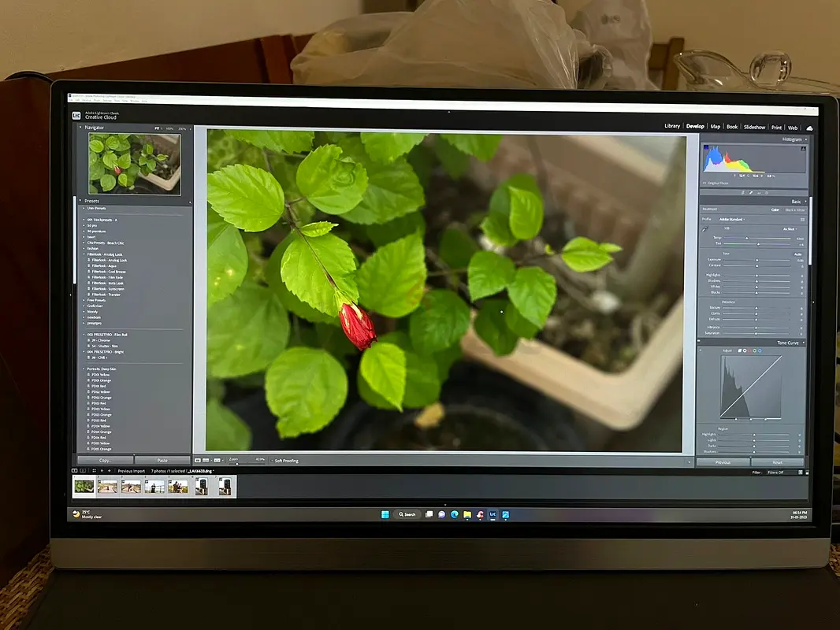
Task: Open the Slideshow module
Action: [x=754, y=127]
